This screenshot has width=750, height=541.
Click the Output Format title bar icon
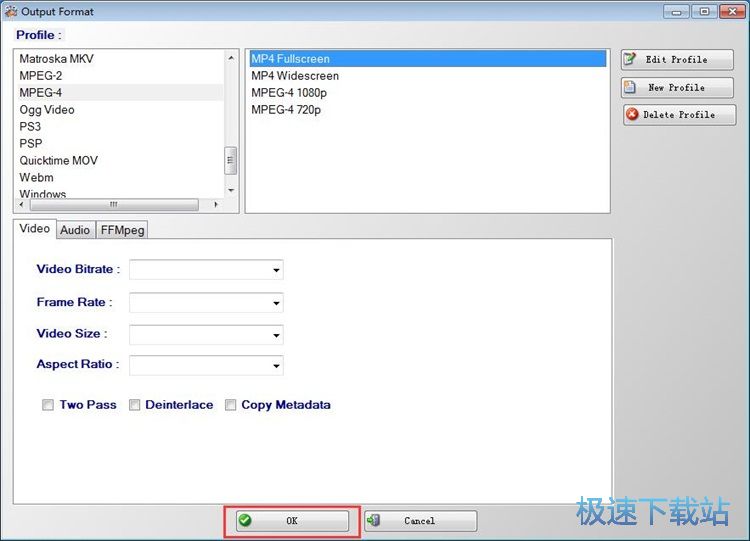click(11, 11)
